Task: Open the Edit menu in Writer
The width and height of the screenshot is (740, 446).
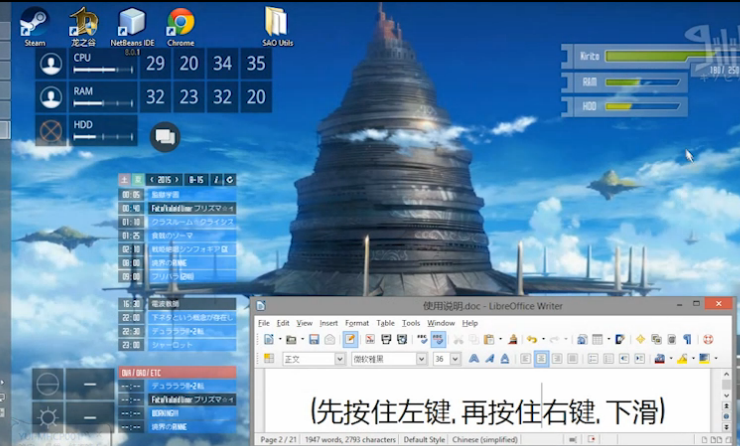Action: [283, 323]
